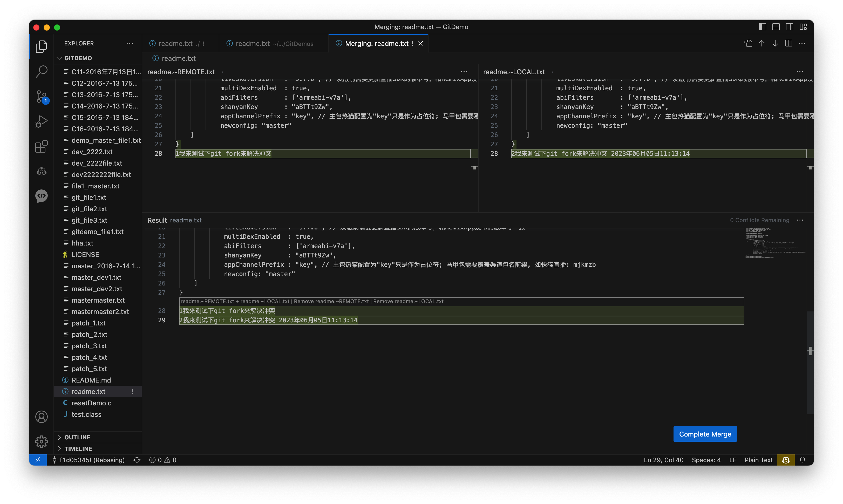This screenshot has width=843, height=504.
Task: Open Run and Debug view
Action: [42, 121]
